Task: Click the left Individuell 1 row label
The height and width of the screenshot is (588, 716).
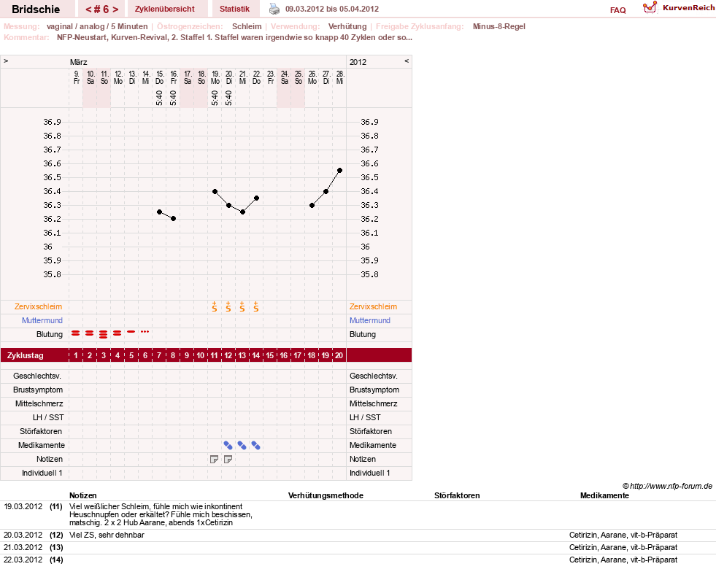Action: pyautogui.click(x=42, y=473)
